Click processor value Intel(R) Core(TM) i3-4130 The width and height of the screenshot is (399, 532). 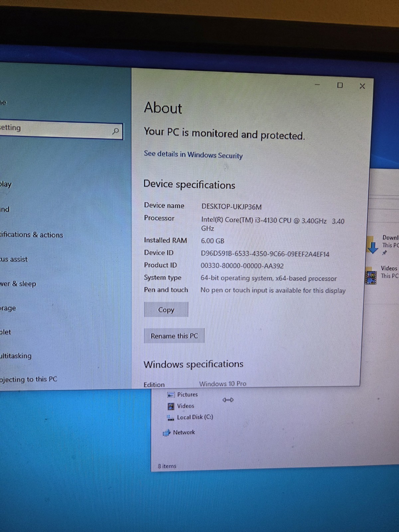273,224
